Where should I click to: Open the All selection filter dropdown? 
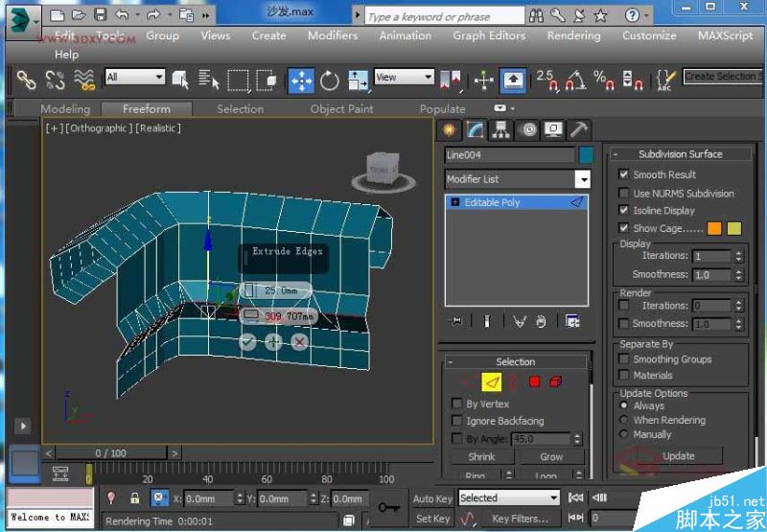(158, 77)
